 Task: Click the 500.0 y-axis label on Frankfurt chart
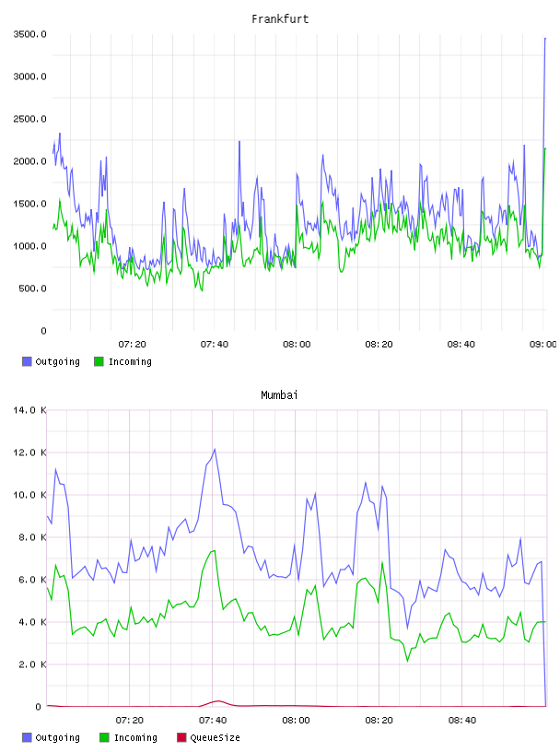(32, 288)
